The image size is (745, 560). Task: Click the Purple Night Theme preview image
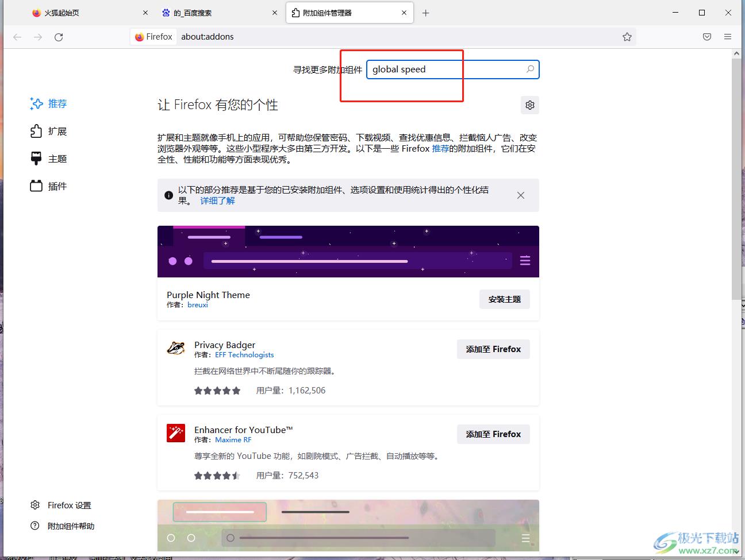(x=348, y=252)
